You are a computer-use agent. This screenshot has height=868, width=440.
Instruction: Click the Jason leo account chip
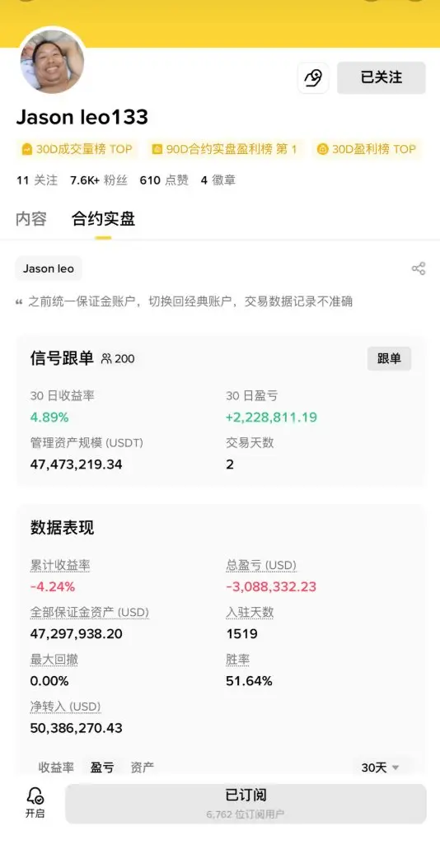[49, 268]
